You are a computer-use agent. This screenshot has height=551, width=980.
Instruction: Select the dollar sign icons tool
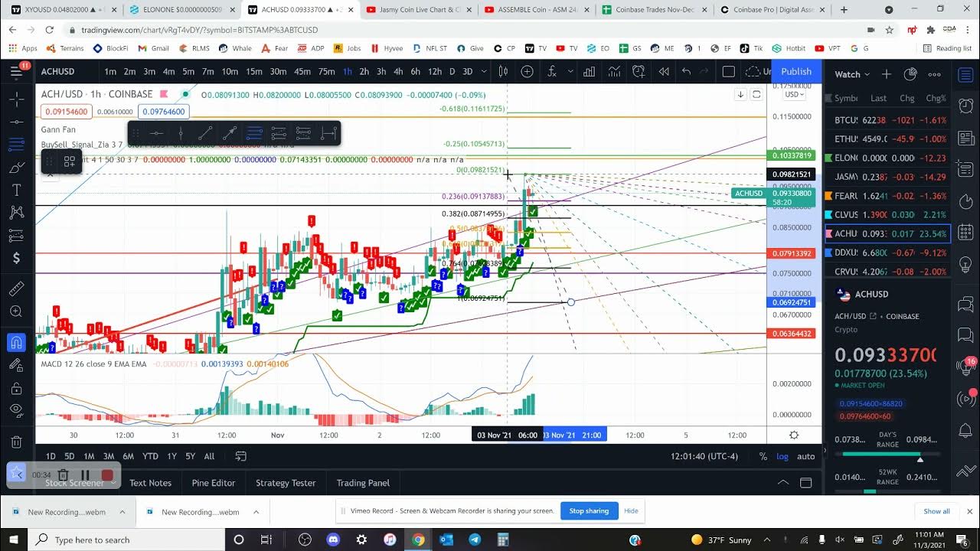click(x=17, y=258)
